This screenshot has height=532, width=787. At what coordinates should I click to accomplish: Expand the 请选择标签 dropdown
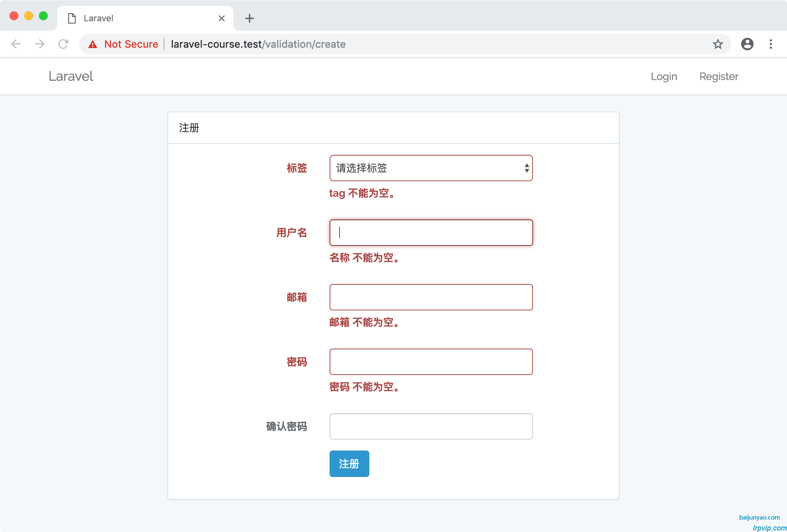pyautogui.click(x=431, y=168)
